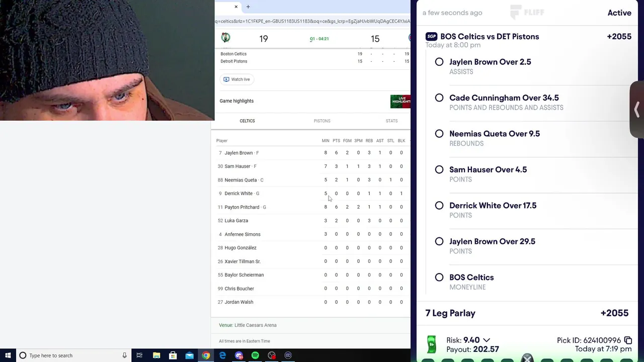Open Task View on the taskbar
Image resolution: width=644 pixels, height=362 pixels.
point(139,355)
